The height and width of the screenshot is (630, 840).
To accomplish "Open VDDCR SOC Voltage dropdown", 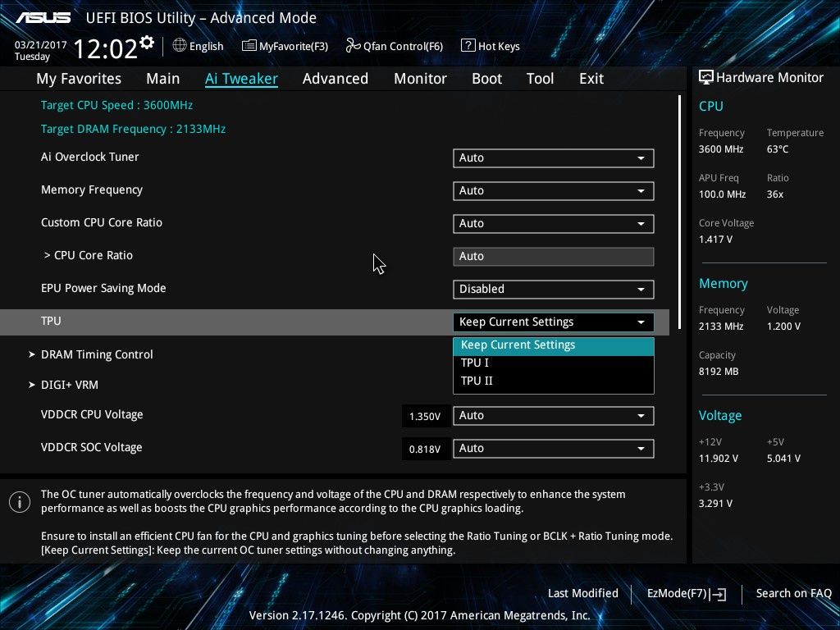I will tap(554, 449).
